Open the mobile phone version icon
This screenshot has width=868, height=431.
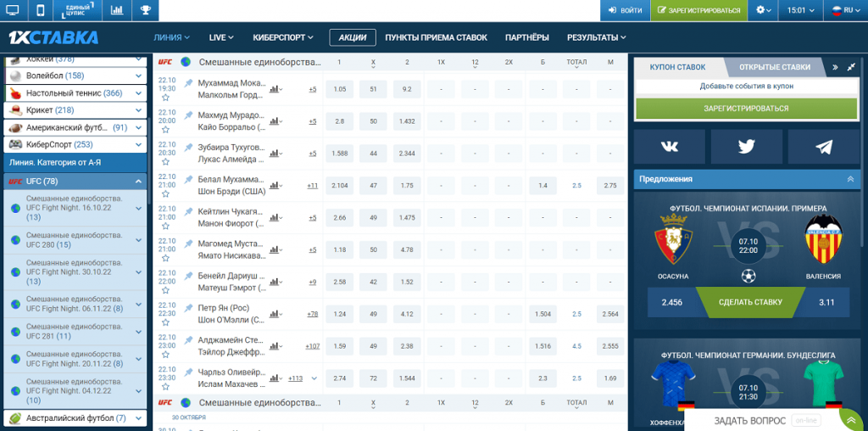[40, 11]
